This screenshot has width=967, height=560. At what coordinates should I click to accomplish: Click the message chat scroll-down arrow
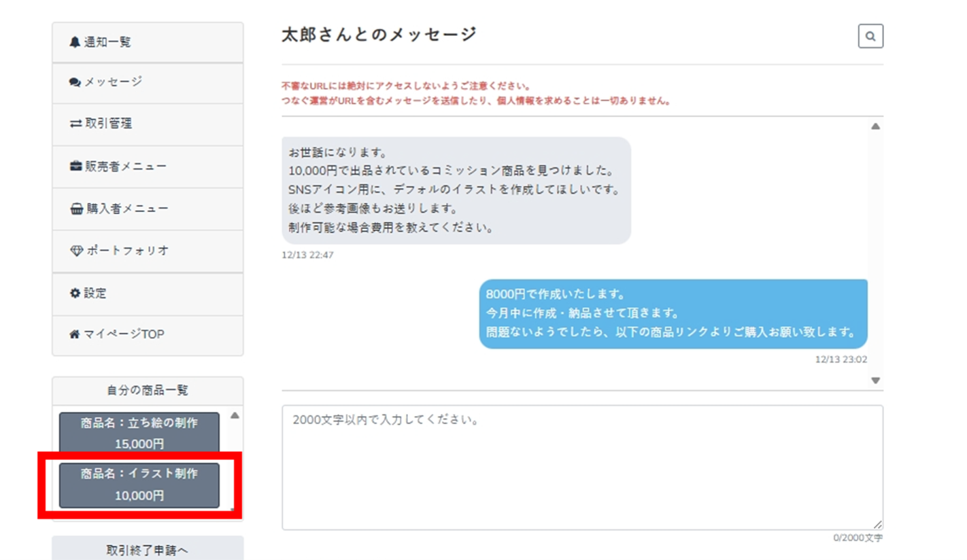coord(876,381)
